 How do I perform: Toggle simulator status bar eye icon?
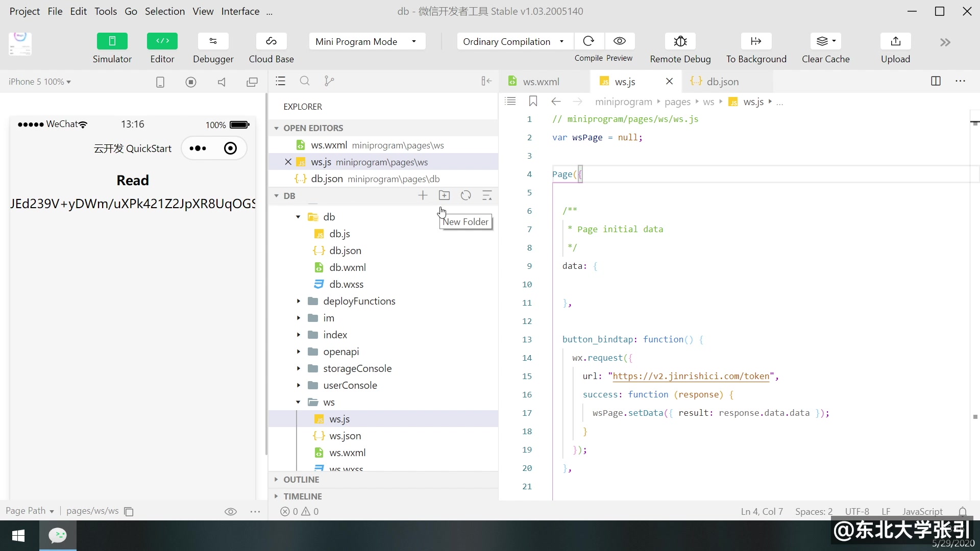[231, 511]
